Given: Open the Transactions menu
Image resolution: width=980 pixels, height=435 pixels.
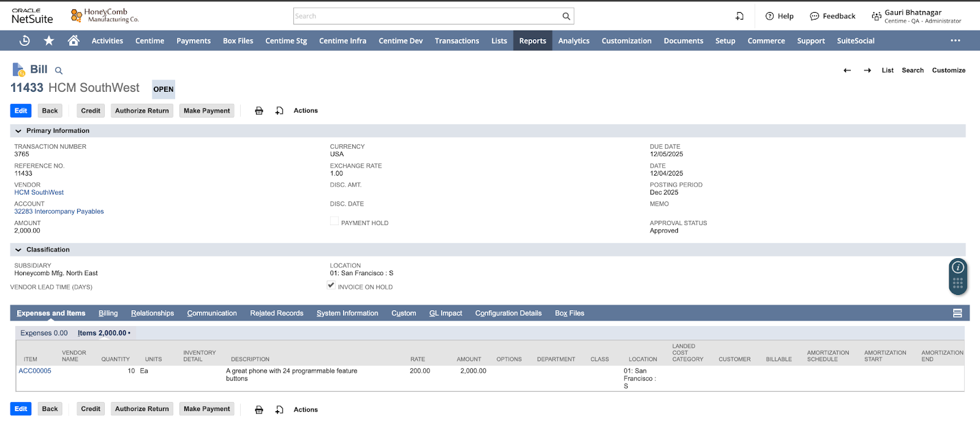Looking at the screenshot, I should coord(456,41).
